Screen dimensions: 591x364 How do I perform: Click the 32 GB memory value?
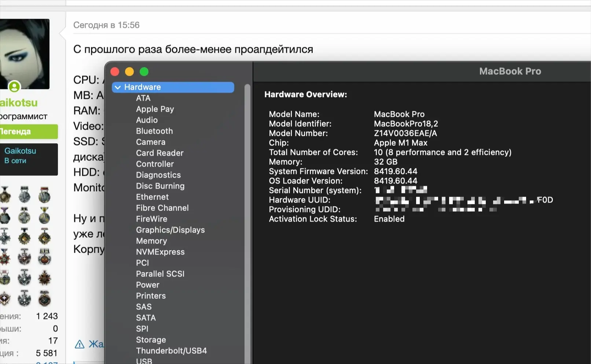click(386, 162)
